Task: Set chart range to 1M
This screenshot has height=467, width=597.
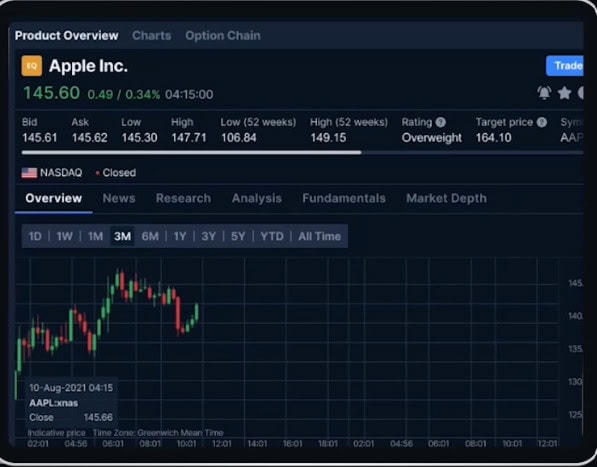Action: tap(95, 236)
